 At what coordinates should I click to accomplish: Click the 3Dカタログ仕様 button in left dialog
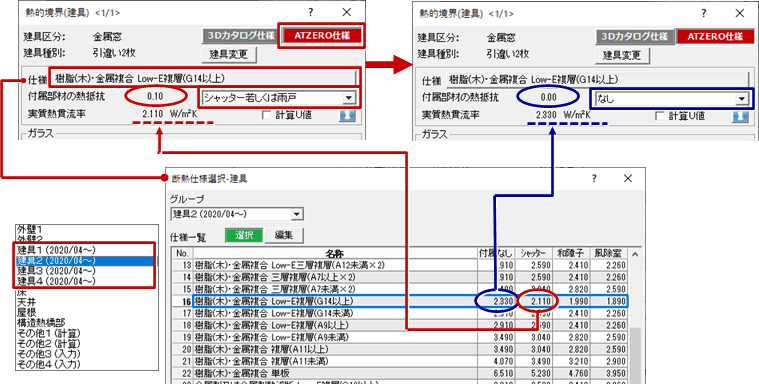click(241, 35)
